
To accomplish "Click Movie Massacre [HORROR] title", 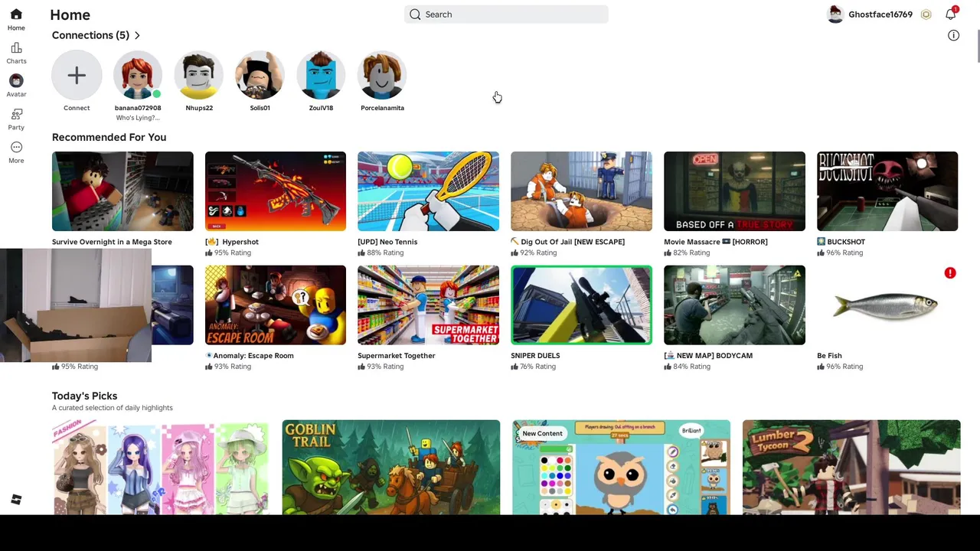I will (x=716, y=242).
